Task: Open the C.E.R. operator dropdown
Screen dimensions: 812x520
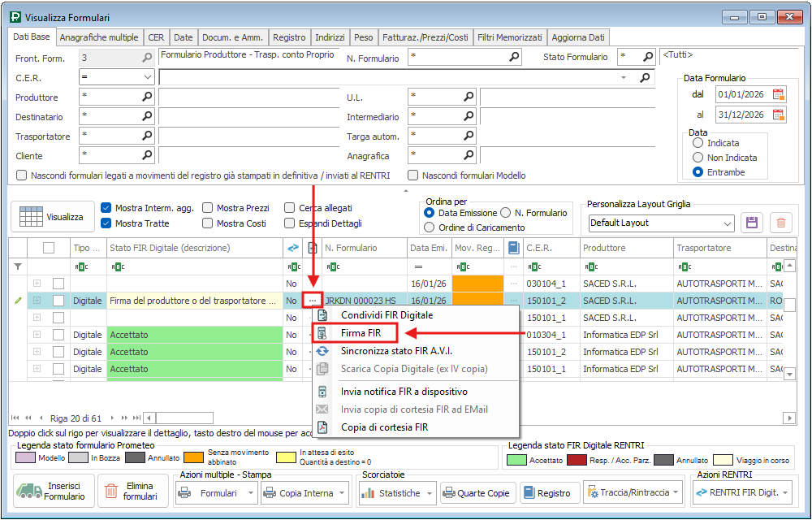Action: tap(147, 77)
